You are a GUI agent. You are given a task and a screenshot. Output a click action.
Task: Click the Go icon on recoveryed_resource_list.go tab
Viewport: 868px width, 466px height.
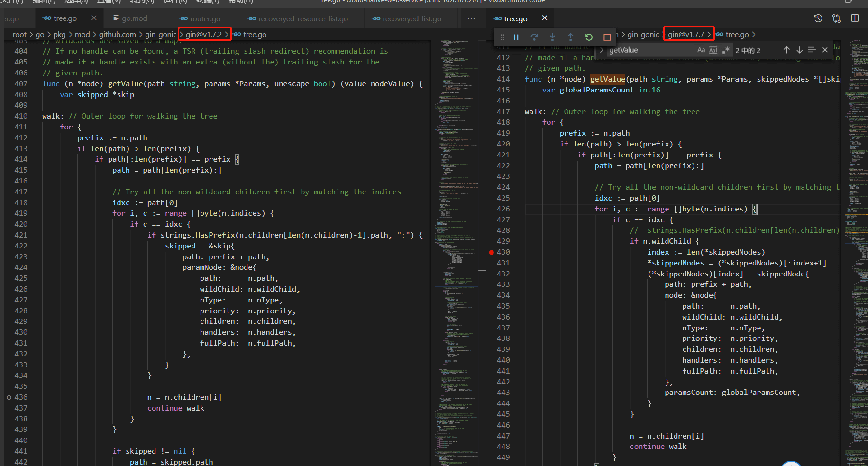click(252, 18)
